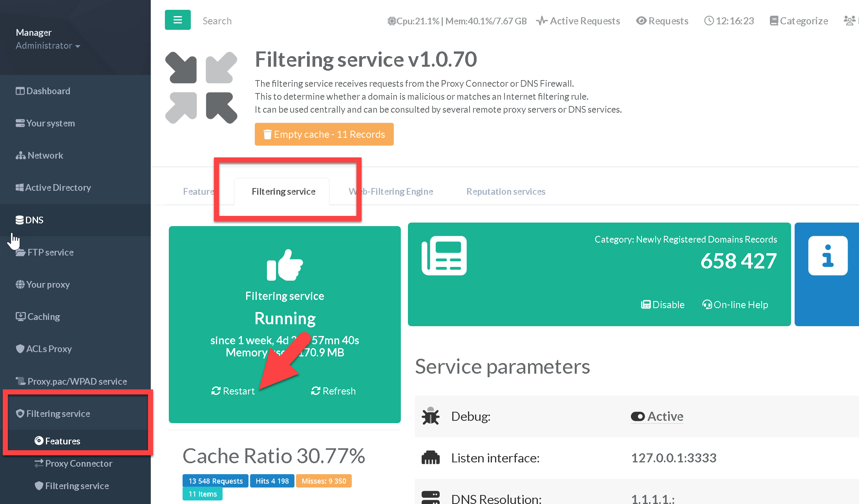Open Proxy Connector in the sidebar

click(79, 463)
